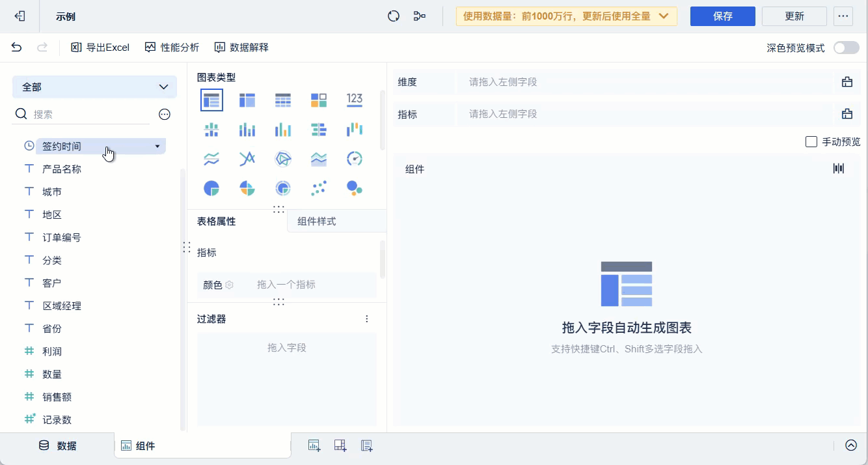
Task: Select the gauge dashboard chart icon
Action: [x=355, y=158]
